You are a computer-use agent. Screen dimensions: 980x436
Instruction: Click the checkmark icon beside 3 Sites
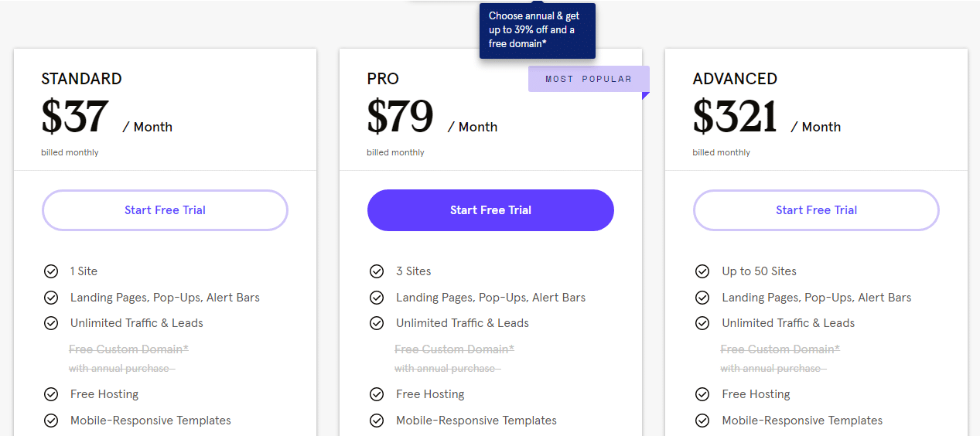coord(377,271)
